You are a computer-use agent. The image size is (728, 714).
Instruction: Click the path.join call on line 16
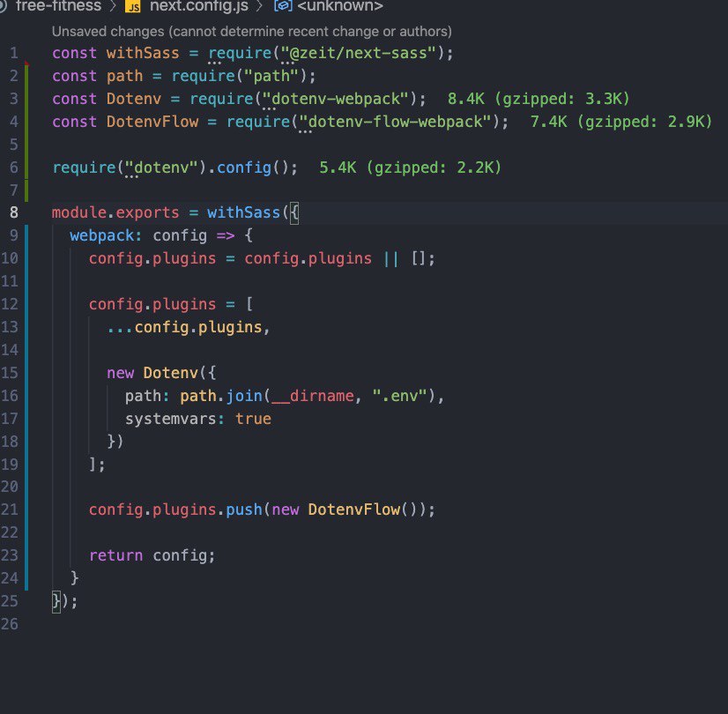pos(221,396)
